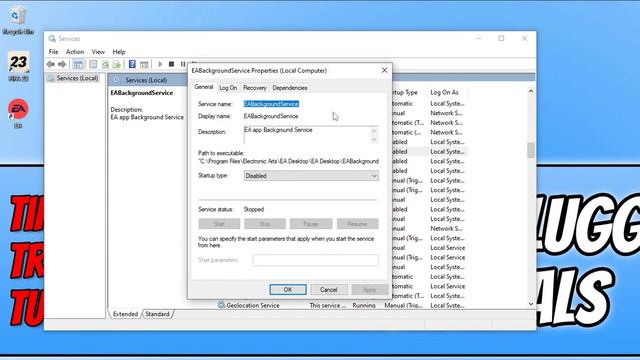Open the Properties toolbar icon in Services

[x=93, y=64]
